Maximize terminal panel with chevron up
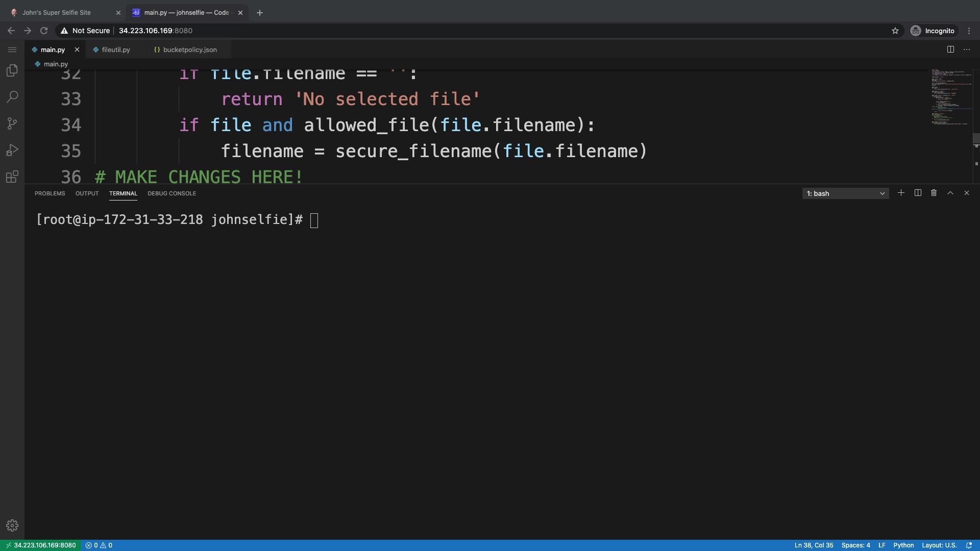 (950, 193)
